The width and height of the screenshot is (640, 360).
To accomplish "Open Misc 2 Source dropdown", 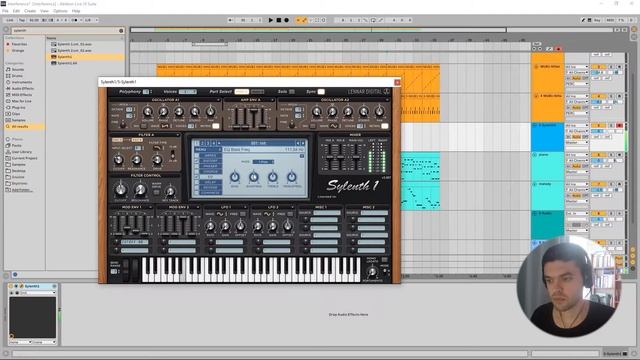I will [x=374, y=213].
